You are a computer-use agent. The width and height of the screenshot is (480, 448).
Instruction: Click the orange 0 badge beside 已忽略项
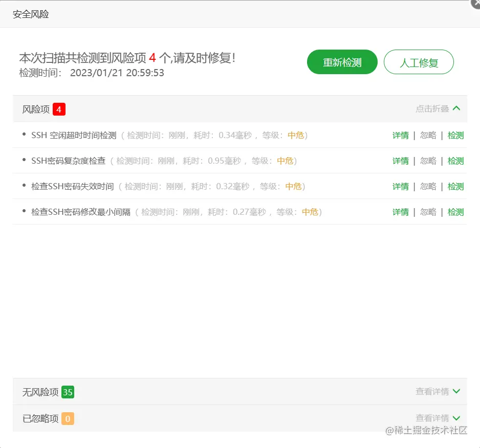68,419
